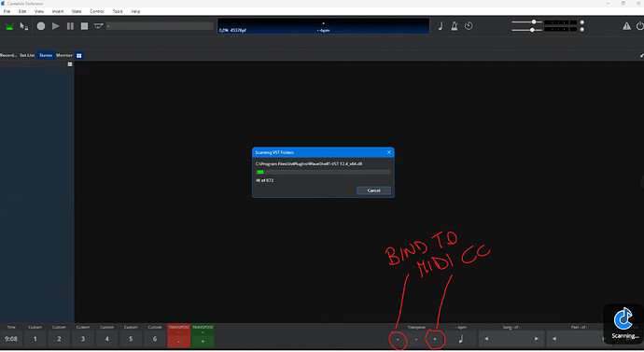Open the State menu
644x352 pixels.
tap(77, 11)
